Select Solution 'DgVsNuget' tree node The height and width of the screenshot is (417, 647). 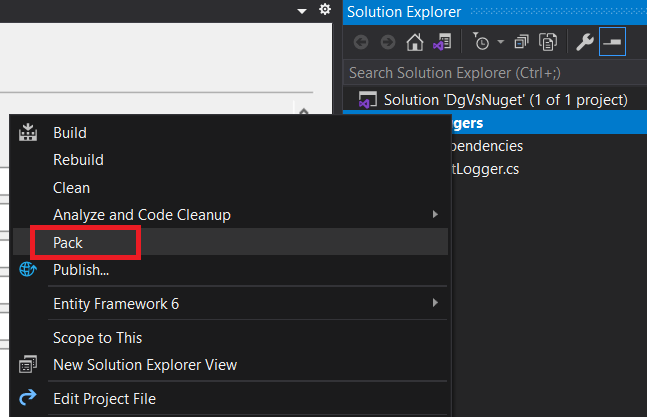click(x=505, y=99)
